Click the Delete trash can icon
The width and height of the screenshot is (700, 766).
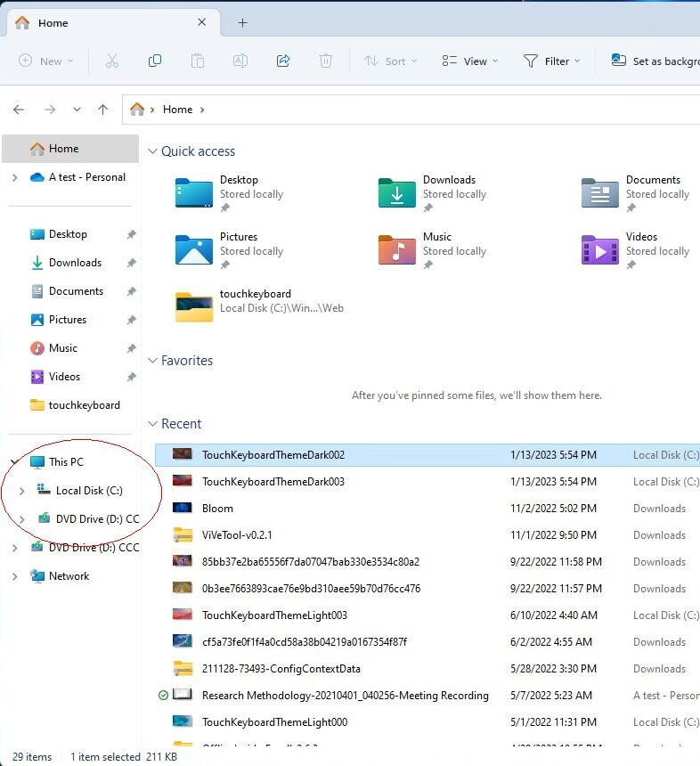[326, 61]
